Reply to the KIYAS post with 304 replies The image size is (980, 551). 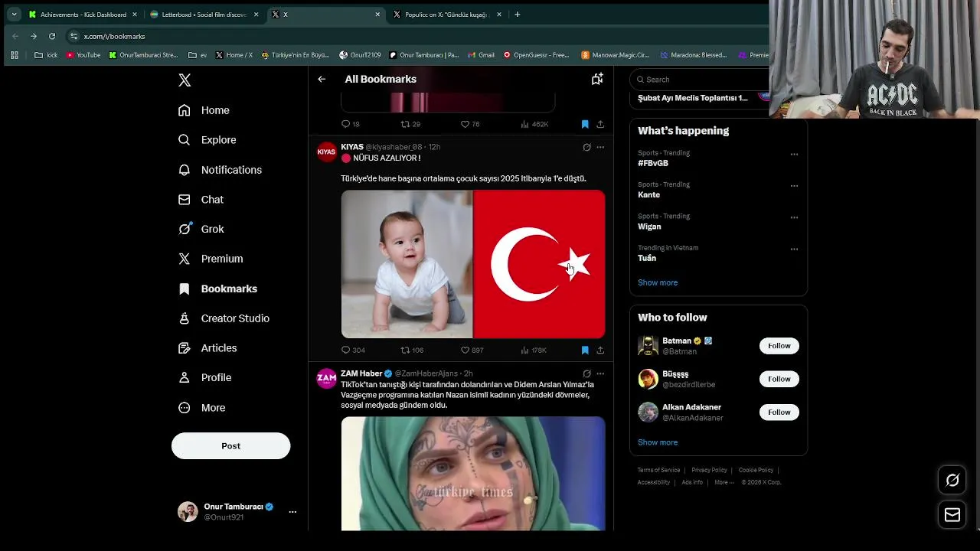[x=353, y=350]
